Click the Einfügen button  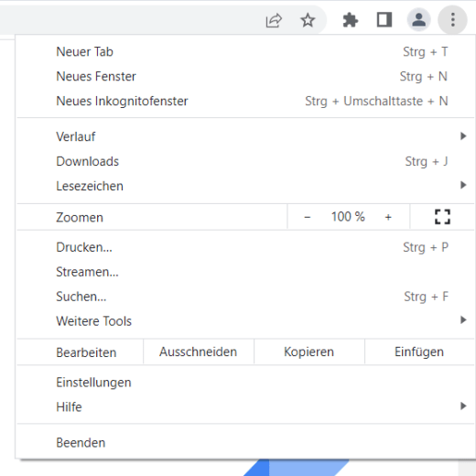[419, 352]
